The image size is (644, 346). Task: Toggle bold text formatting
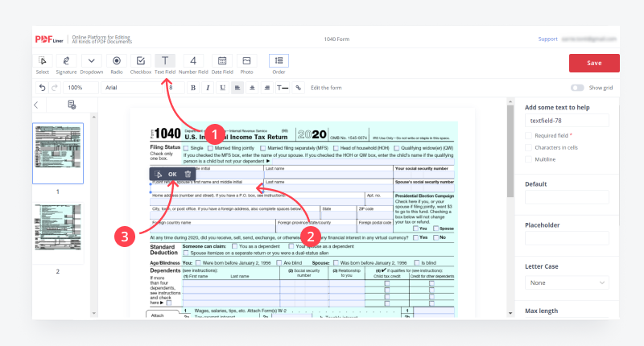tap(193, 88)
